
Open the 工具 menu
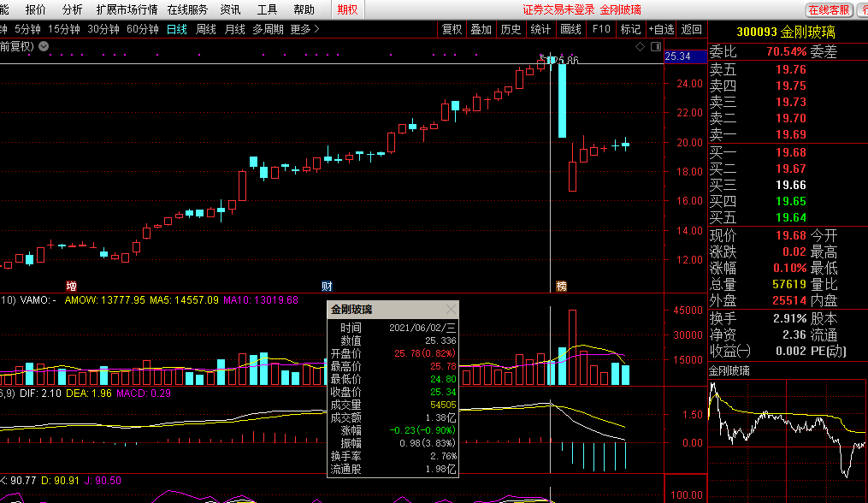click(x=267, y=10)
